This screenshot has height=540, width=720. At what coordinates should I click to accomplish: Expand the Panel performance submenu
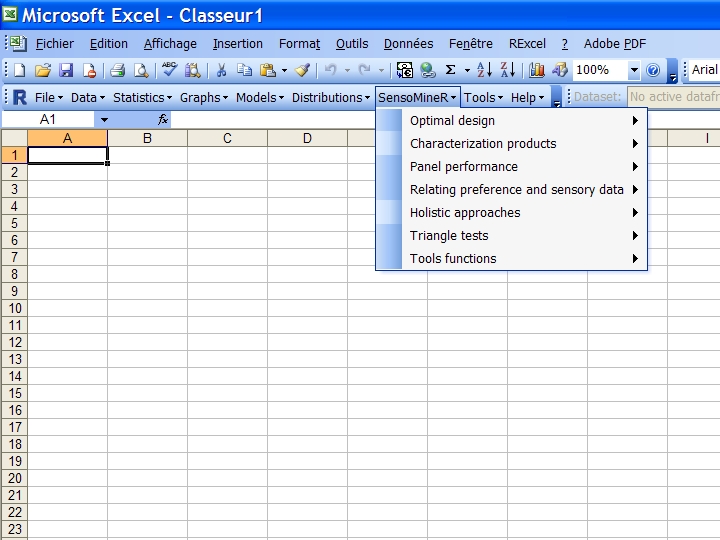tap(511, 167)
